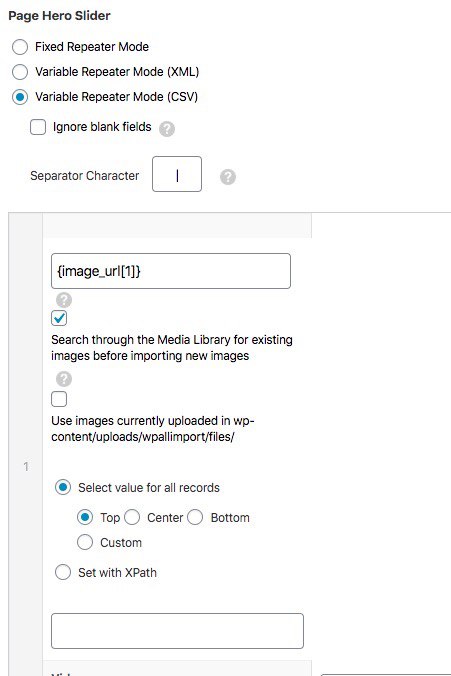Uncheck Search through the Media Library option
The width and height of the screenshot is (451, 676).
click(x=59, y=318)
